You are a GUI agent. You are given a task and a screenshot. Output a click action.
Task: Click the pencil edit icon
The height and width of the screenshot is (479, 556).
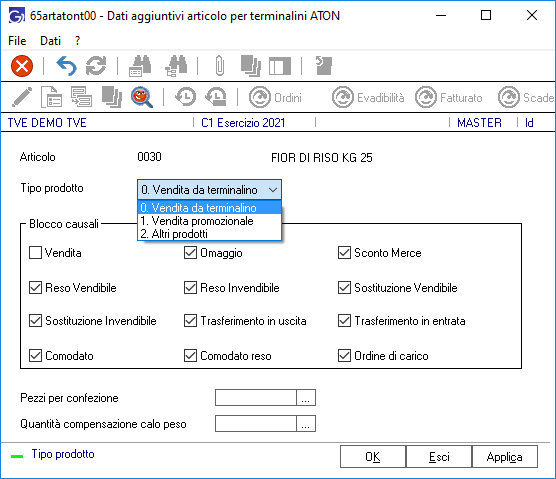[22, 97]
